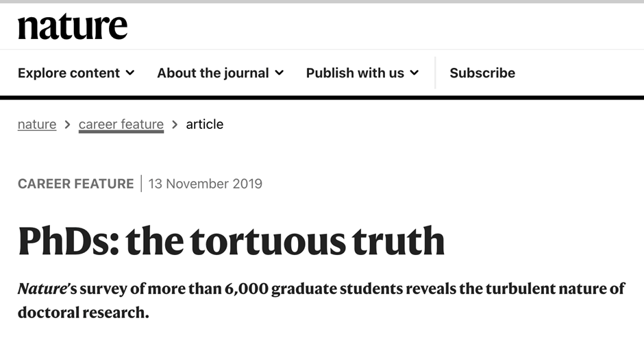This screenshot has width=644, height=338.
Task: Open the About the journal menu
Action: pyautogui.click(x=220, y=73)
